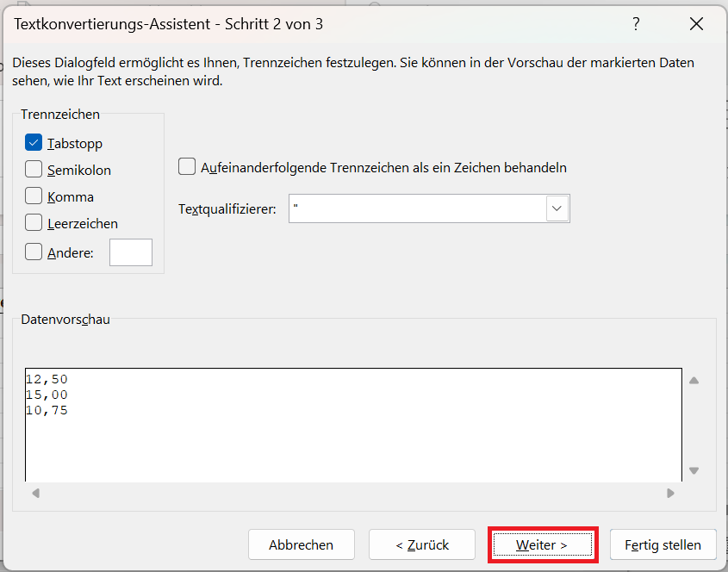Click the Andere custom delimiter text field
Viewport: 728px width, 572px height.
click(x=131, y=252)
